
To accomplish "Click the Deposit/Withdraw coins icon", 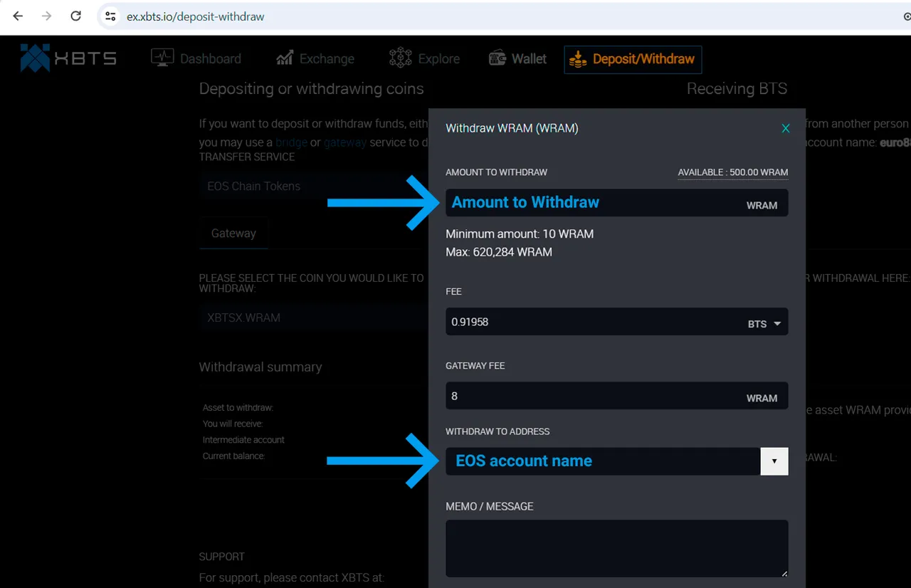I will click(x=578, y=58).
